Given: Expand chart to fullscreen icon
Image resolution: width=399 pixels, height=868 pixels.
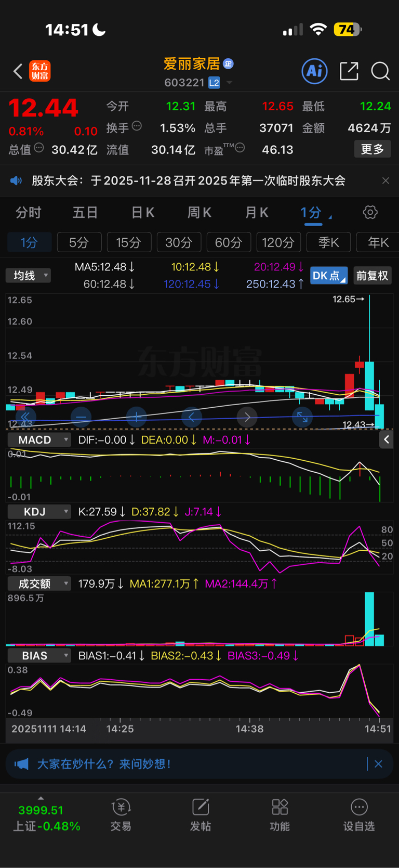Looking at the screenshot, I should [x=302, y=417].
